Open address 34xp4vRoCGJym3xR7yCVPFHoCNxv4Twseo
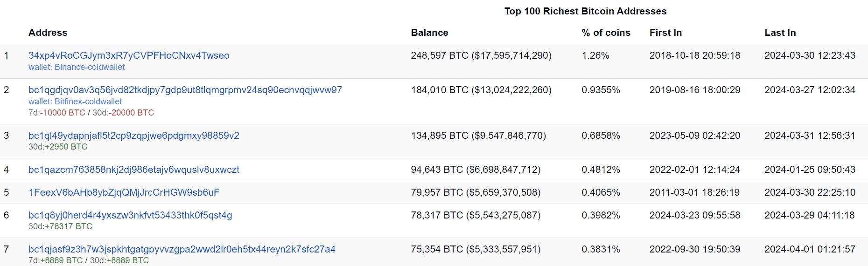868x266 pixels. click(129, 55)
